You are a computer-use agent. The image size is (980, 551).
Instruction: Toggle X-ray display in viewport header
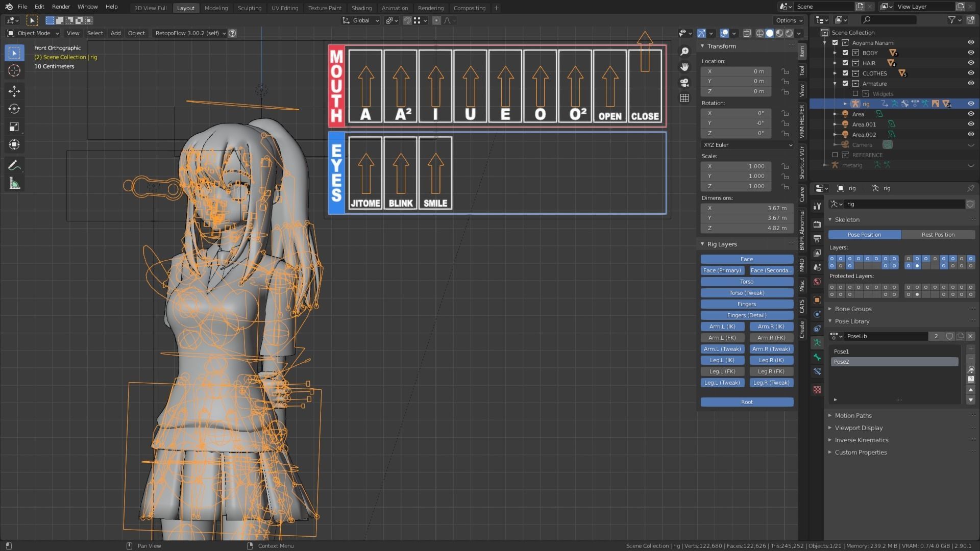[747, 33]
